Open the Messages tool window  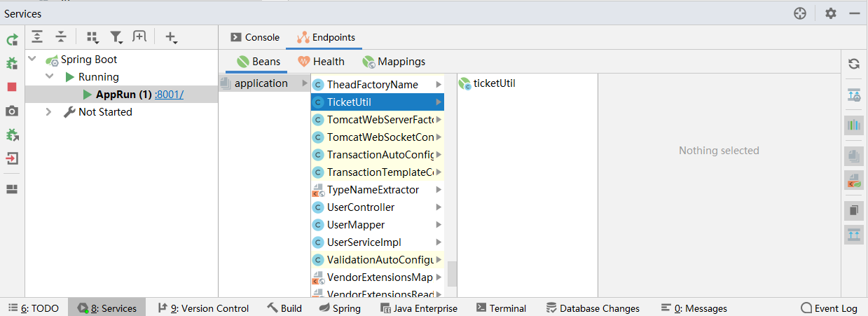click(694, 308)
